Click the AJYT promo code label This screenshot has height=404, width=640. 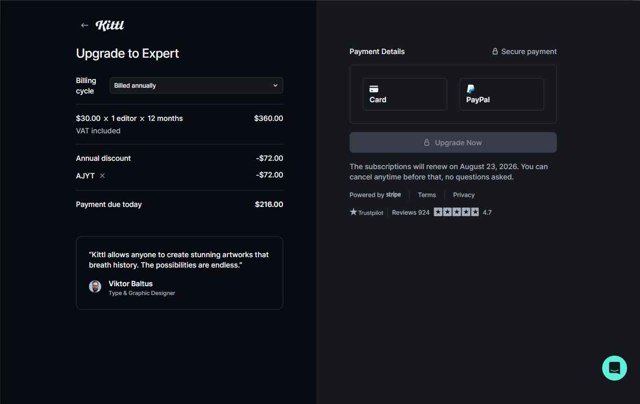click(85, 176)
